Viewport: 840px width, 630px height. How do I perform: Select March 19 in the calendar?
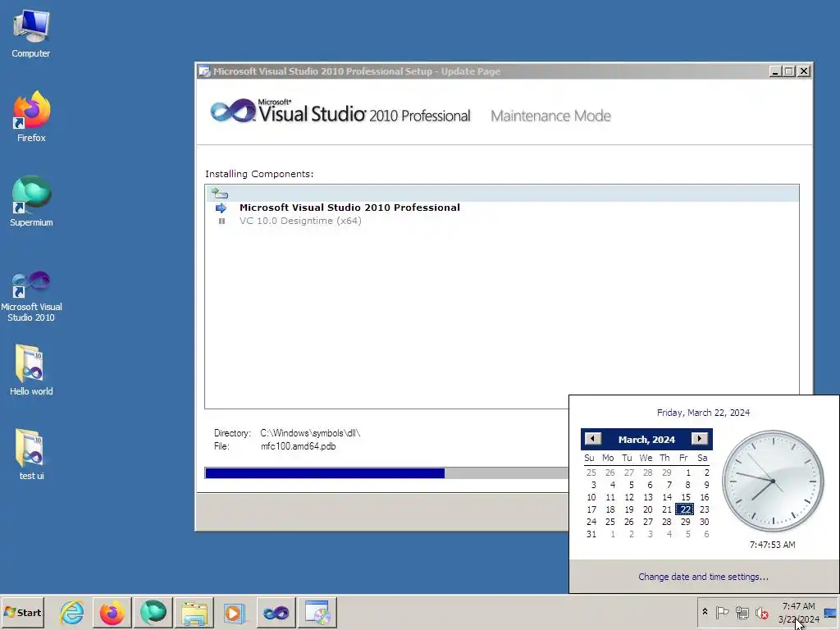click(629, 509)
